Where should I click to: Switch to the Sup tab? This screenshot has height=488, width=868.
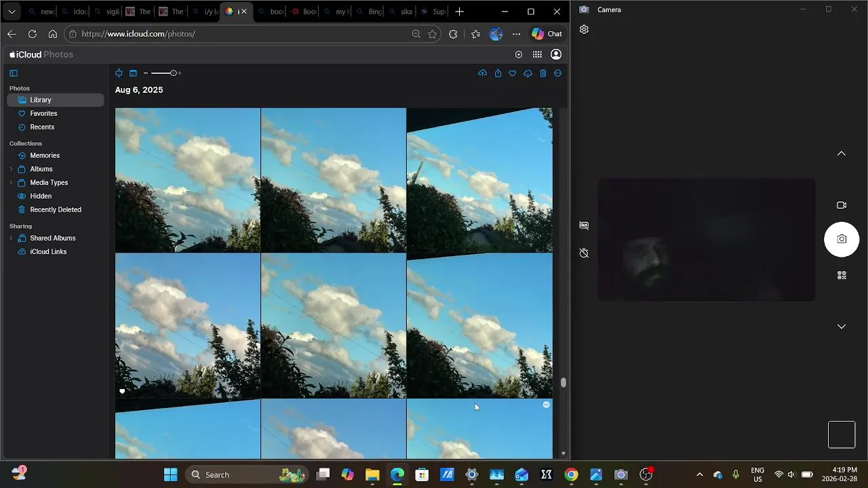tap(435, 12)
